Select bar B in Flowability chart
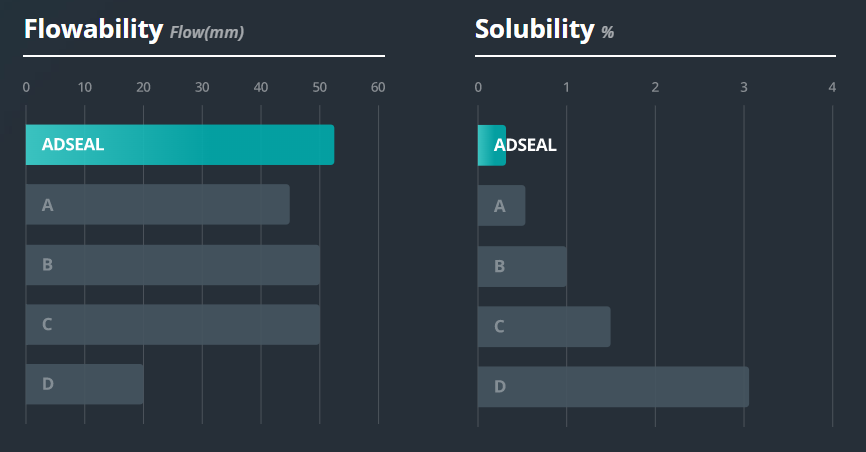 coord(172,265)
